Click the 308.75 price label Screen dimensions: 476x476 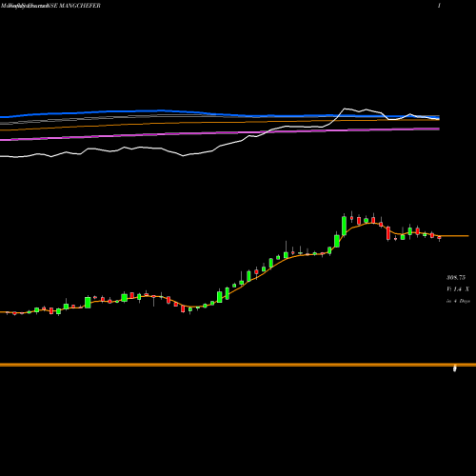(456, 278)
